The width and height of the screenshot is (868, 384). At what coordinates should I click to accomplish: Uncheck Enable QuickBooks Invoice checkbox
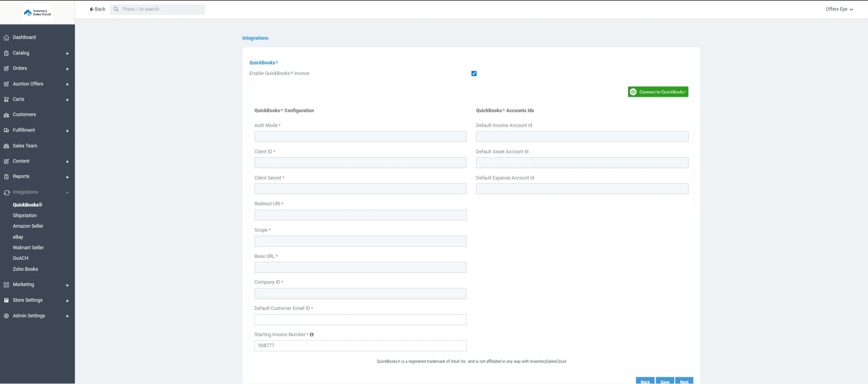474,74
